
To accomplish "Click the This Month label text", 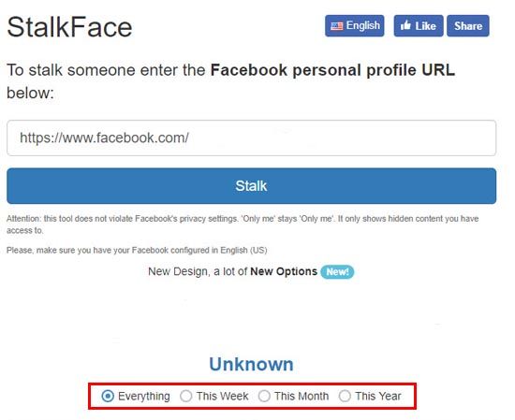I will [x=302, y=396].
